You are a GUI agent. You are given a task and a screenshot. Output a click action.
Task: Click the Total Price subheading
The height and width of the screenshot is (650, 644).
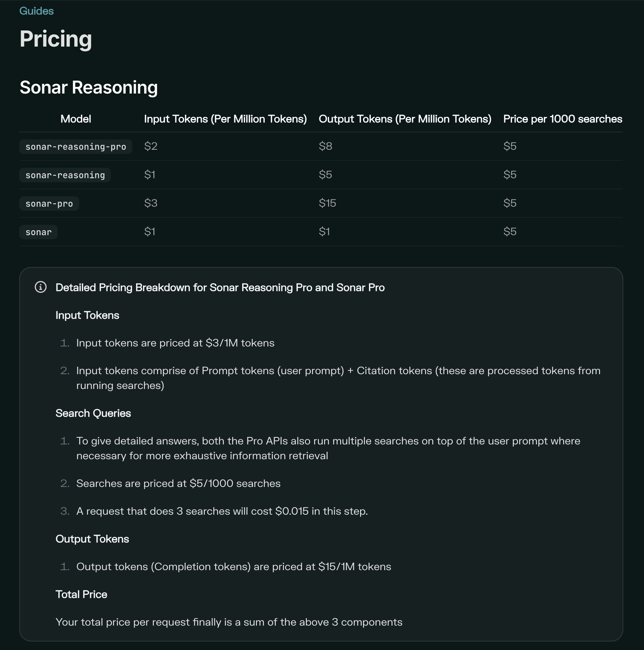coord(81,595)
